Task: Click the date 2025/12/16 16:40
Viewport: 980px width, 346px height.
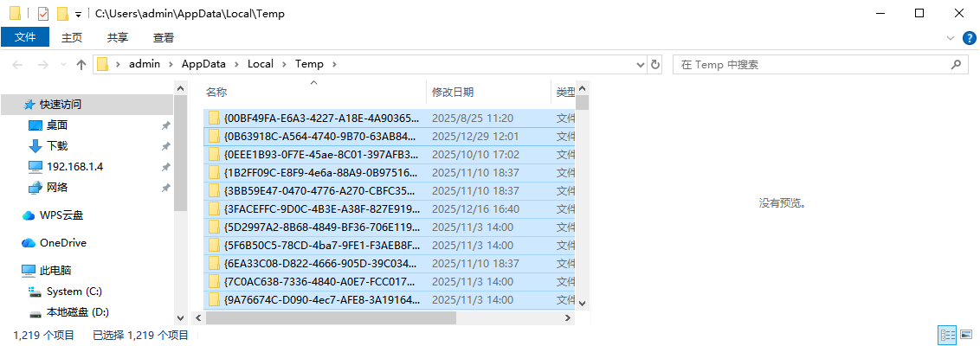Action: pyautogui.click(x=475, y=208)
